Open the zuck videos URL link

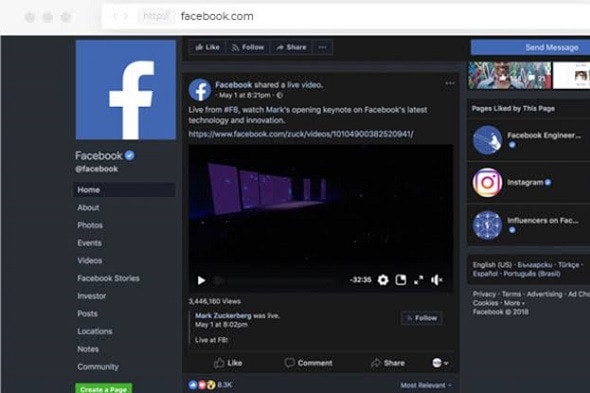tap(301, 134)
